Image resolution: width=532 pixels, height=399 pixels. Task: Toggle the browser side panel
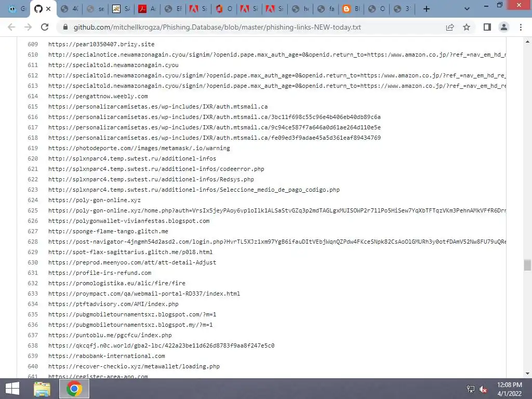point(487,27)
